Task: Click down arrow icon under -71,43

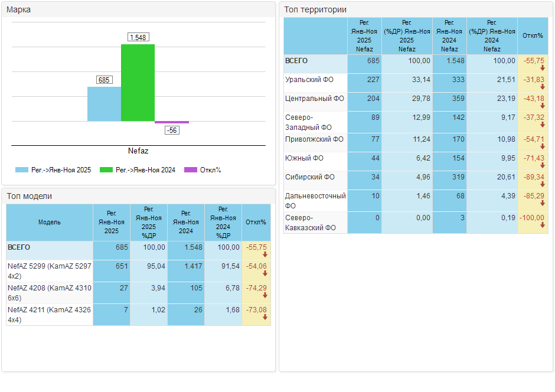Action: click(x=542, y=165)
